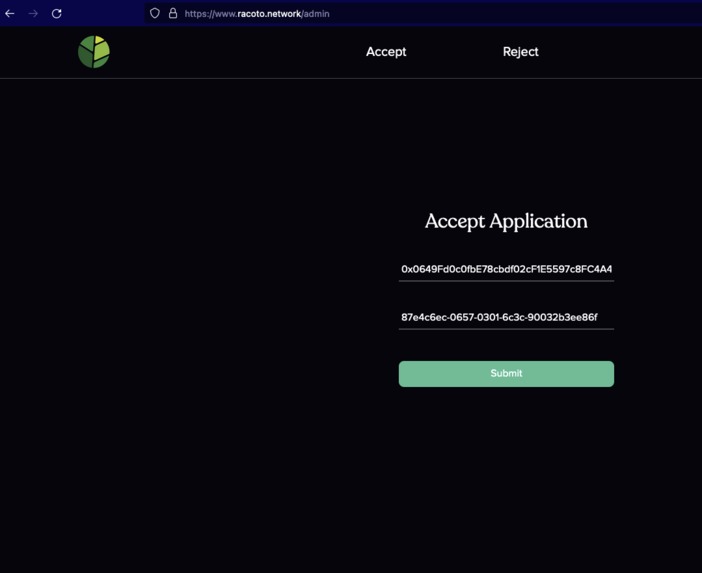The height and width of the screenshot is (573, 702).
Task: Open the shield tracking protection icon
Action: (x=154, y=13)
